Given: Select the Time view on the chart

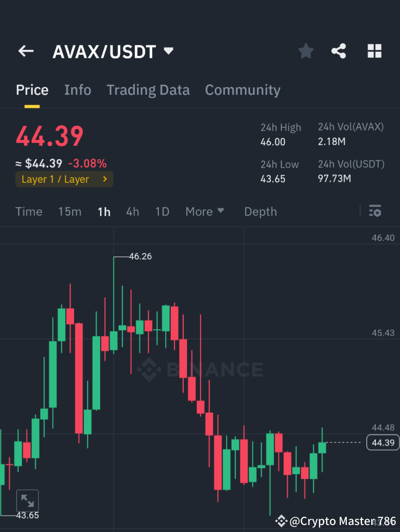Looking at the screenshot, I should tap(29, 211).
